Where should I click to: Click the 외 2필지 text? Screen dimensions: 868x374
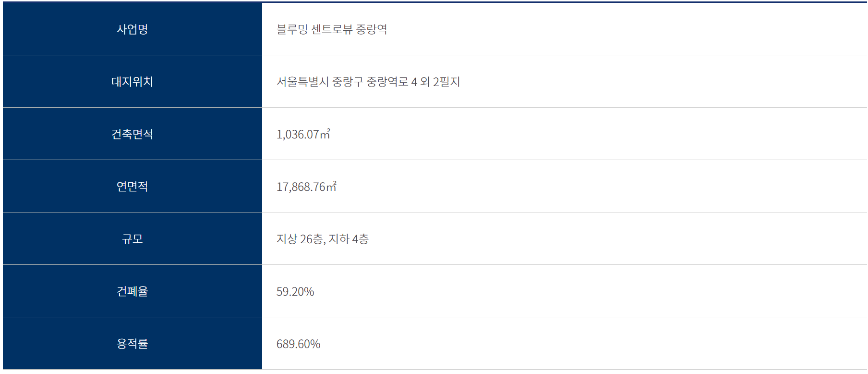(440, 82)
